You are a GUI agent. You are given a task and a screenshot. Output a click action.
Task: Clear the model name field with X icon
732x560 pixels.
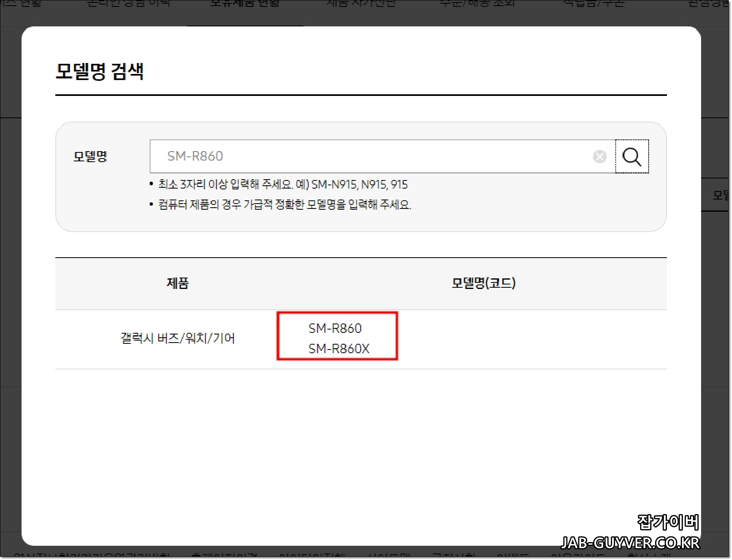pyautogui.click(x=599, y=156)
